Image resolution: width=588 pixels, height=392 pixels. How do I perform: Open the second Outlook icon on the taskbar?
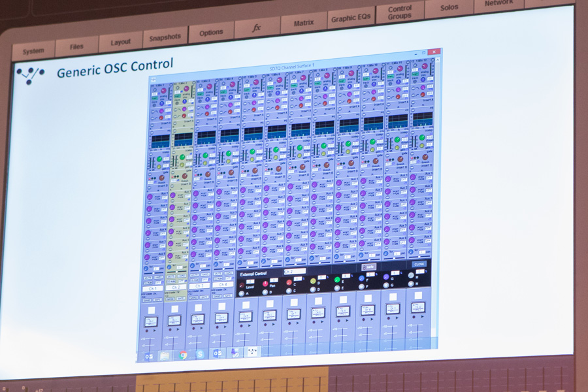pos(218,353)
